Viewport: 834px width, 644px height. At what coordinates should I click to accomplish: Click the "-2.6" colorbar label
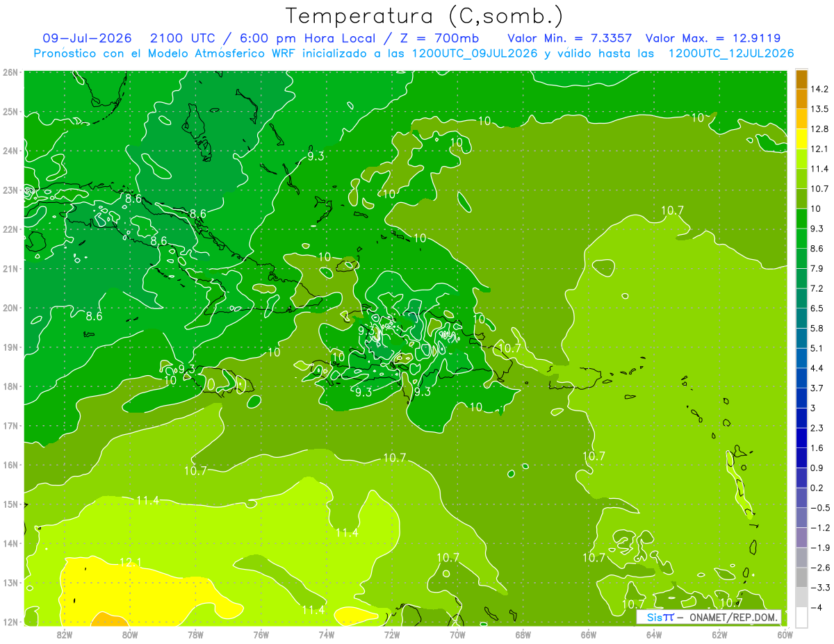(x=819, y=567)
